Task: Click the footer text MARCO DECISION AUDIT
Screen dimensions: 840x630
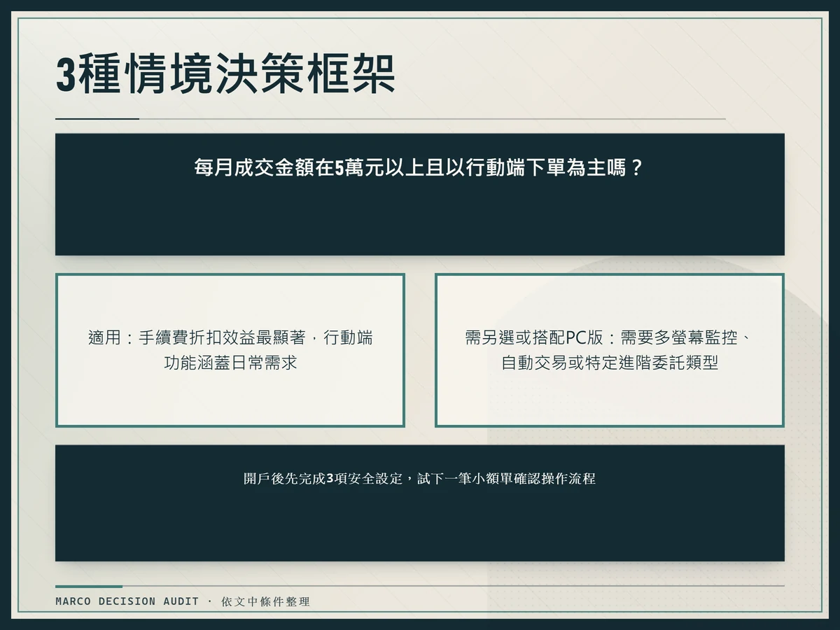Action: point(127,601)
